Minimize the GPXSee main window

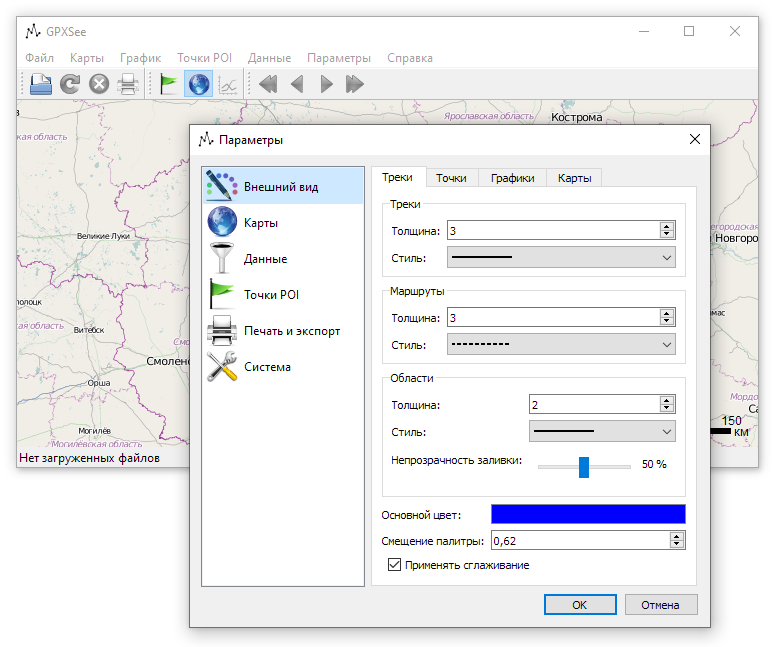(644, 31)
